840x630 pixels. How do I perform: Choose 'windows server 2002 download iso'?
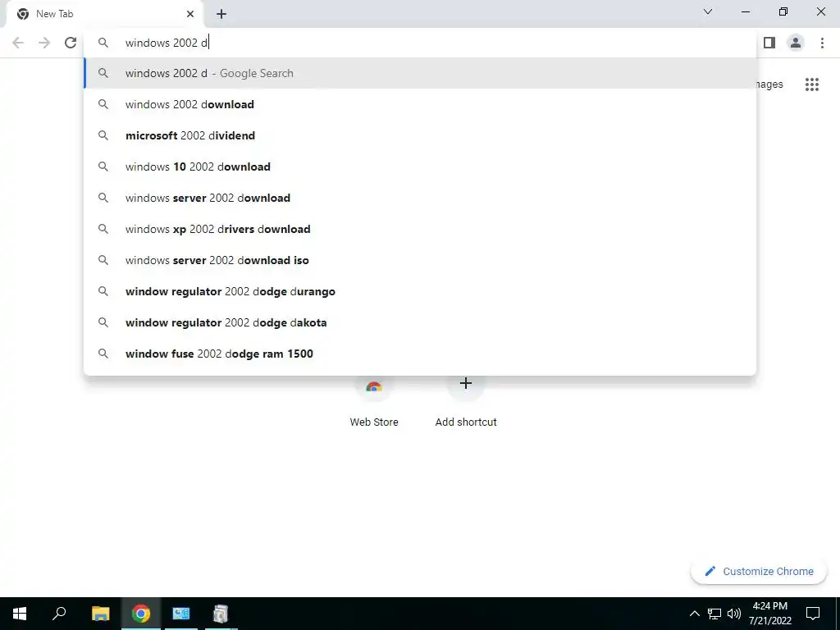[x=420, y=260]
